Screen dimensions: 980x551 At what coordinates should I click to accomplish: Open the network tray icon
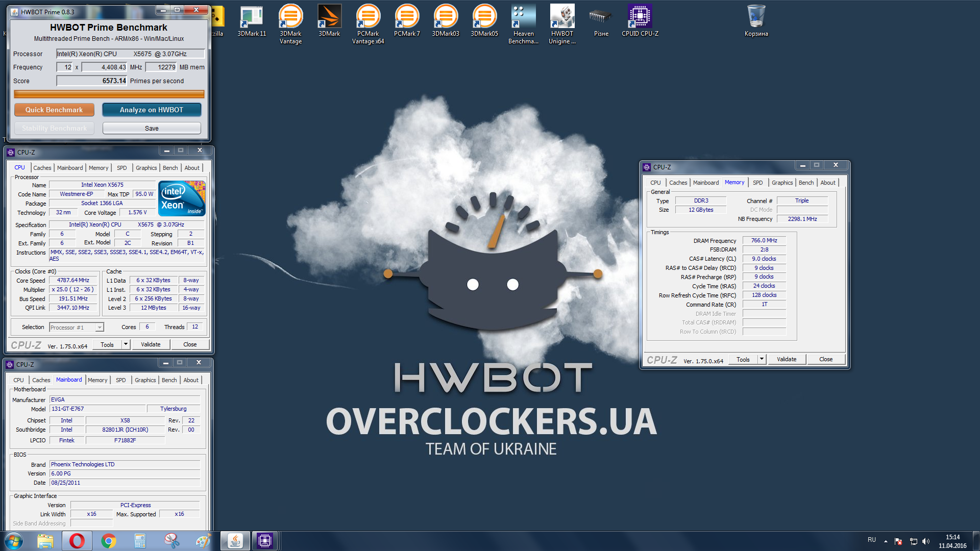(x=913, y=541)
